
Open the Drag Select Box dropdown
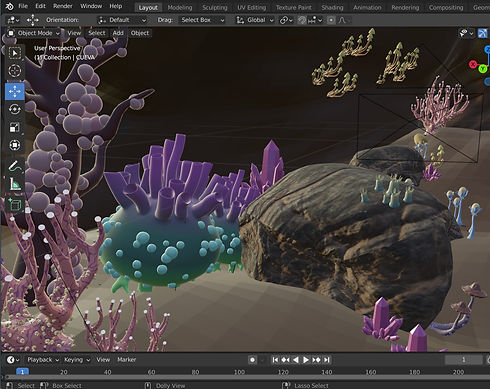tap(202, 20)
